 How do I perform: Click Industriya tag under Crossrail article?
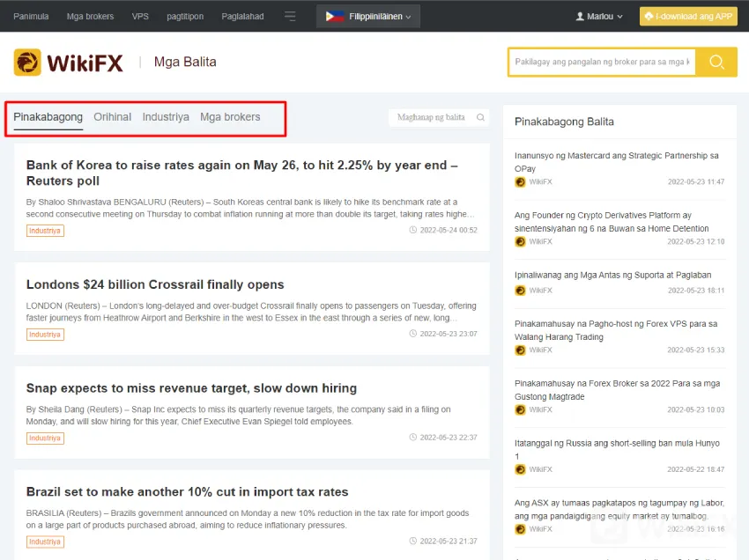coord(45,335)
